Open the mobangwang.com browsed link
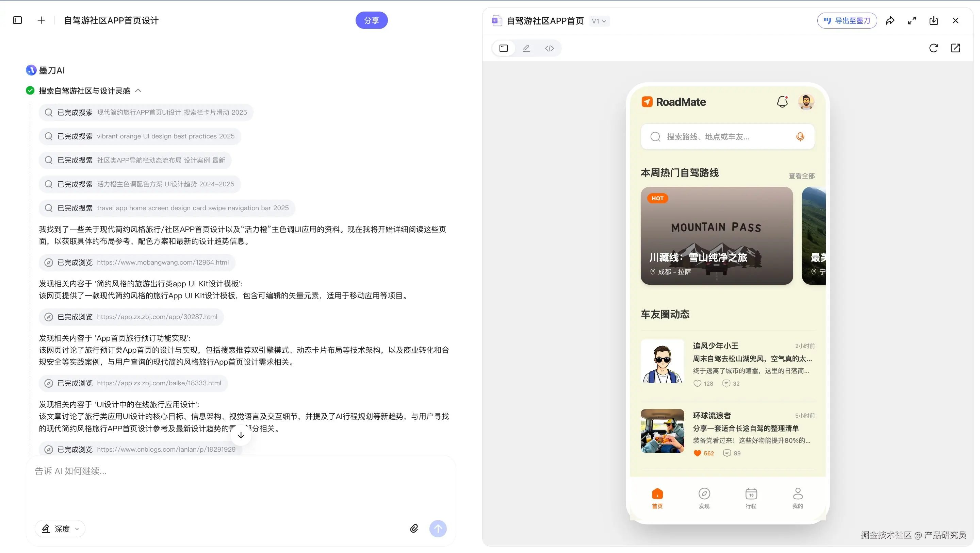980x553 pixels. 162,263
